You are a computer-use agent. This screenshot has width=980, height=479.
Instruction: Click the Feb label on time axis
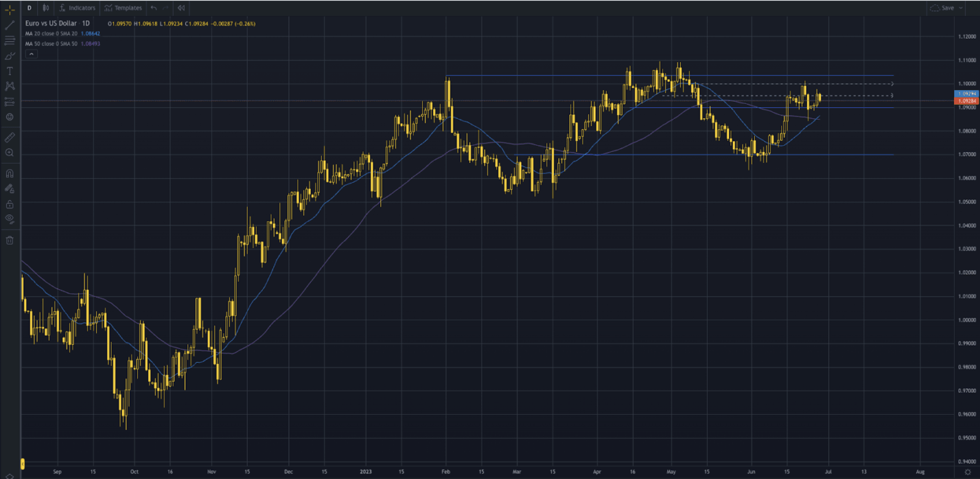tap(446, 472)
